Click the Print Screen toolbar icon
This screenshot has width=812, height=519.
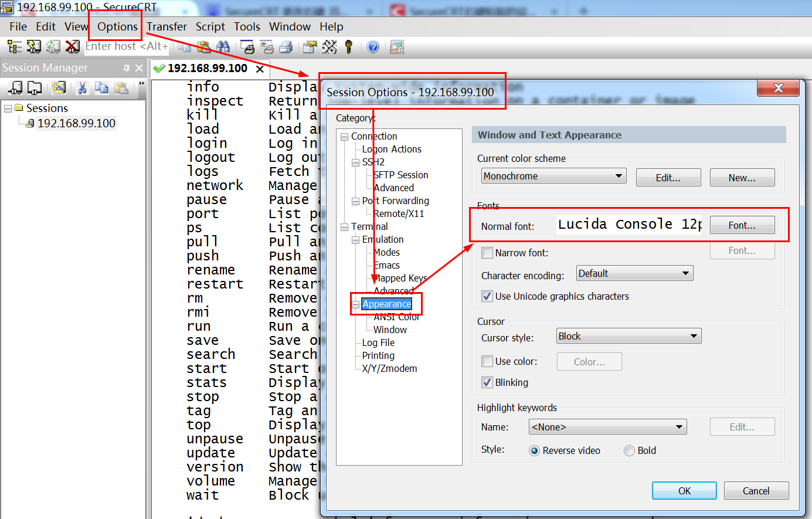point(247,47)
